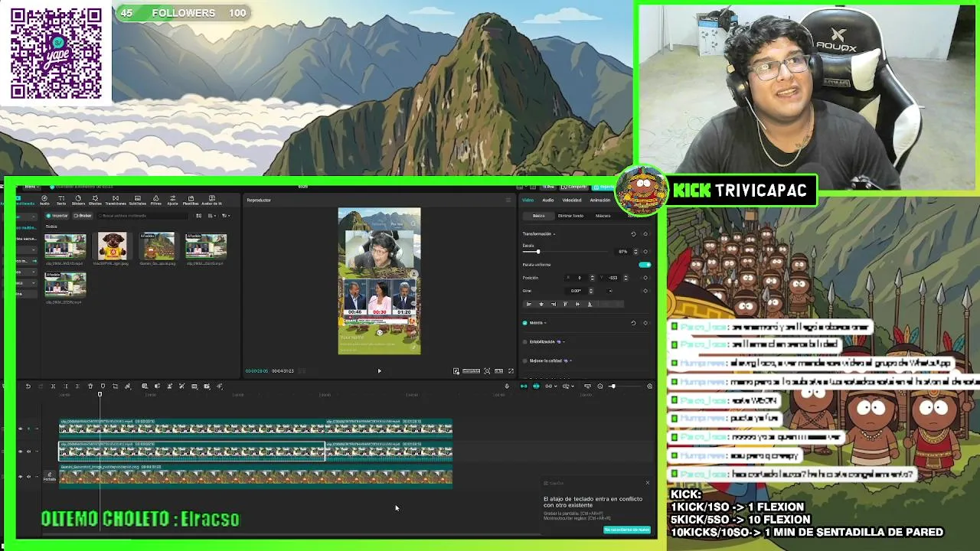Open the Plantillas panel icon
Viewport: 980px width, 551px height.
[x=191, y=198]
